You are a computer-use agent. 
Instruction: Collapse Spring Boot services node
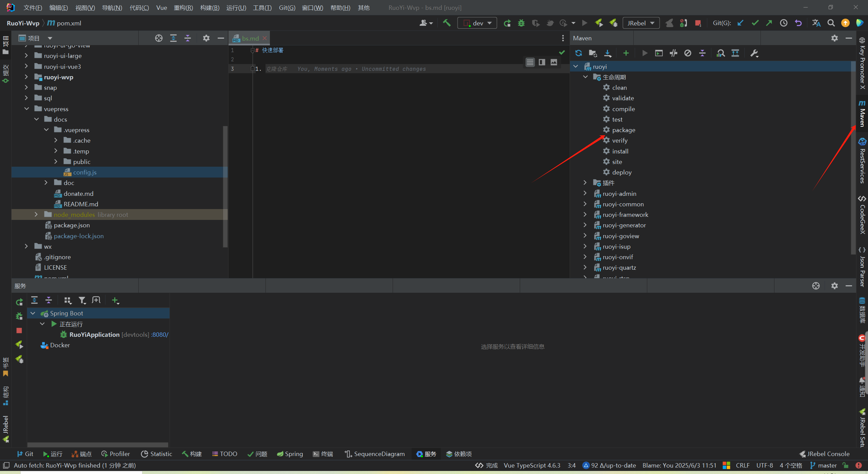coord(33,313)
